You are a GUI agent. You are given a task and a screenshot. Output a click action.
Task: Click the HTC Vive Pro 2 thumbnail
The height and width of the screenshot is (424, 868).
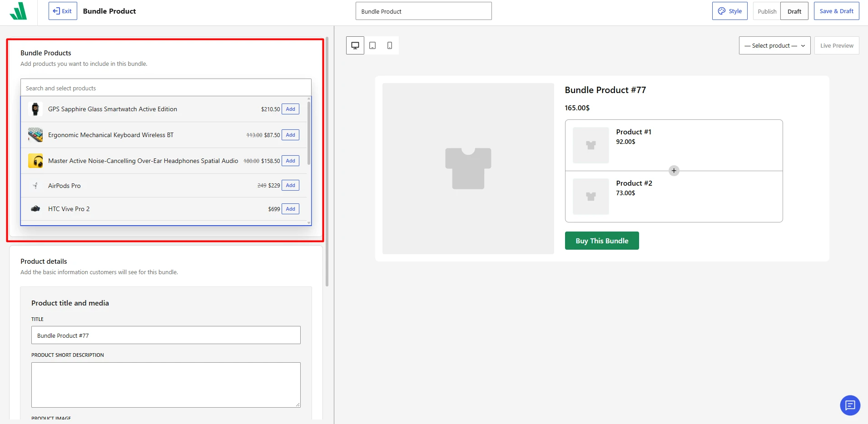[x=35, y=209]
